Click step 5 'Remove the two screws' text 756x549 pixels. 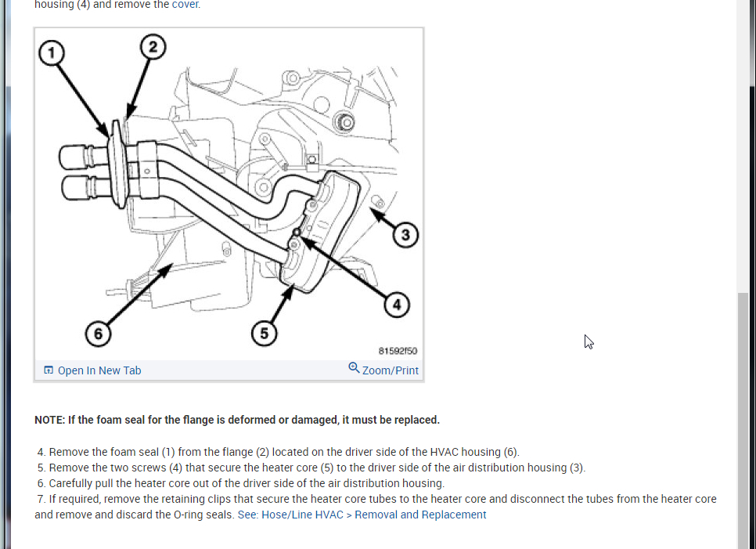point(311,468)
